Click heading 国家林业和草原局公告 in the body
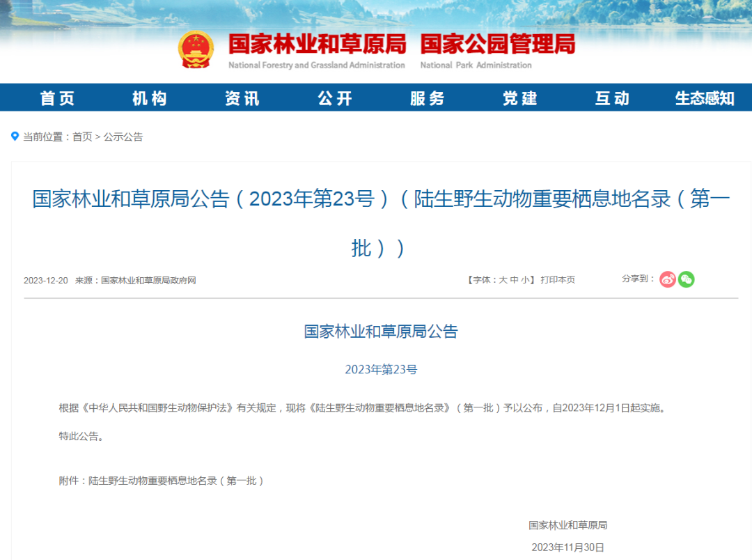 click(381, 332)
